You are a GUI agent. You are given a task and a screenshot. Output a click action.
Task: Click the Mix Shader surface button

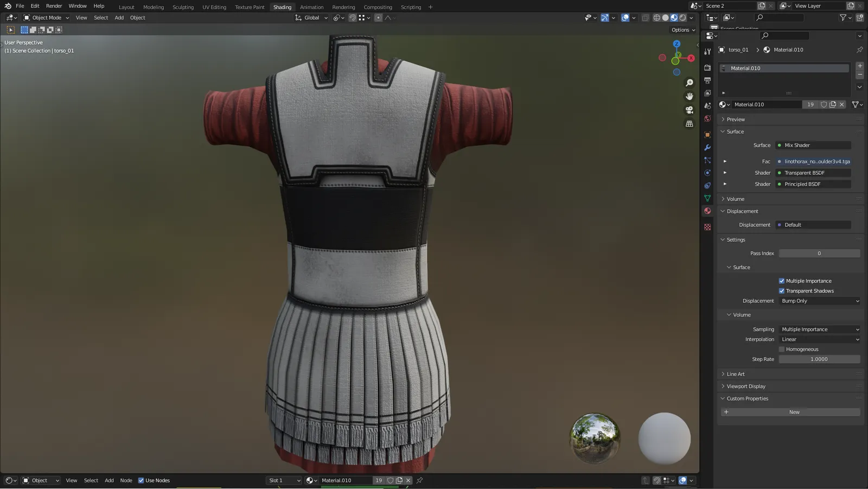coord(813,145)
